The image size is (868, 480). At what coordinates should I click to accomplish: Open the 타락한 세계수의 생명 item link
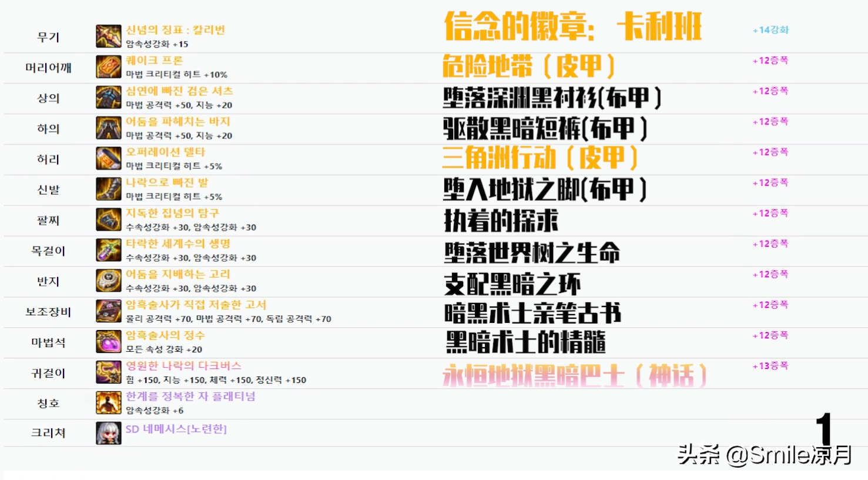[178, 244]
